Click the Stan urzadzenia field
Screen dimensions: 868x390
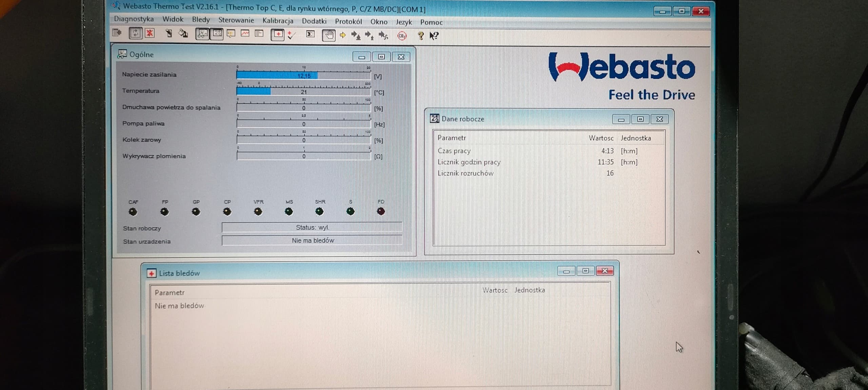(x=312, y=240)
